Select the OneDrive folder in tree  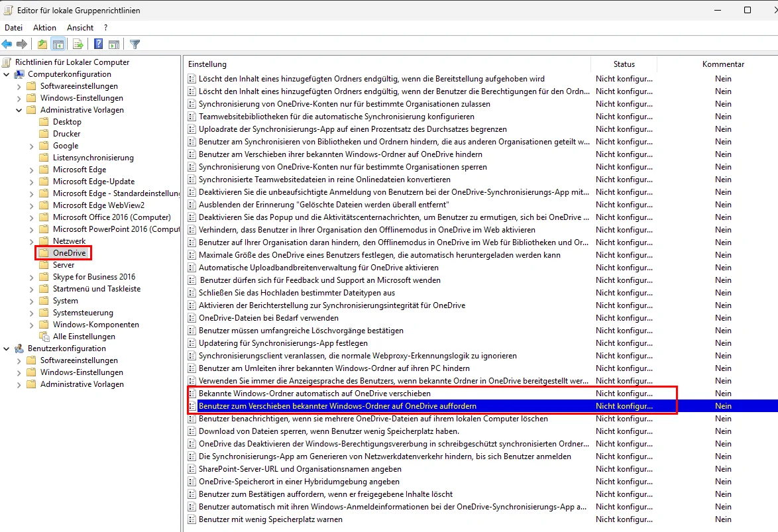70,253
